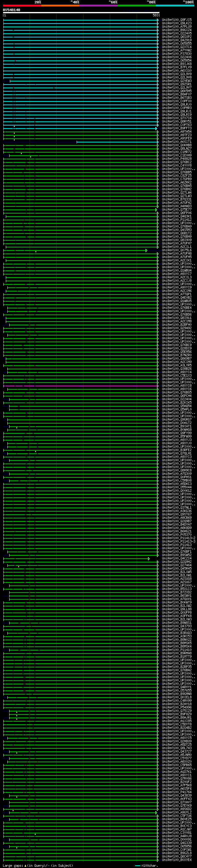Image resolution: width=197 pixels, height=868 pixels.
Task: Click the white query sequence ruler bar
Action: pyautogui.click(x=81, y=13)
